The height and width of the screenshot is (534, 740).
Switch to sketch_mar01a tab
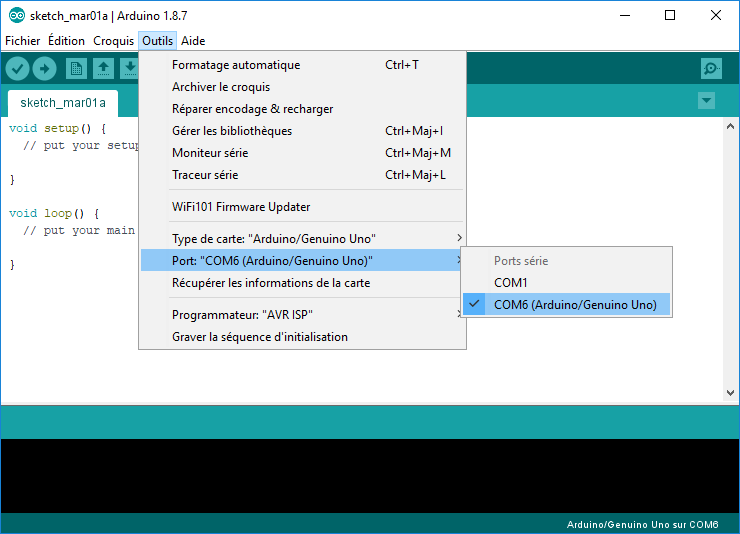click(63, 103)
